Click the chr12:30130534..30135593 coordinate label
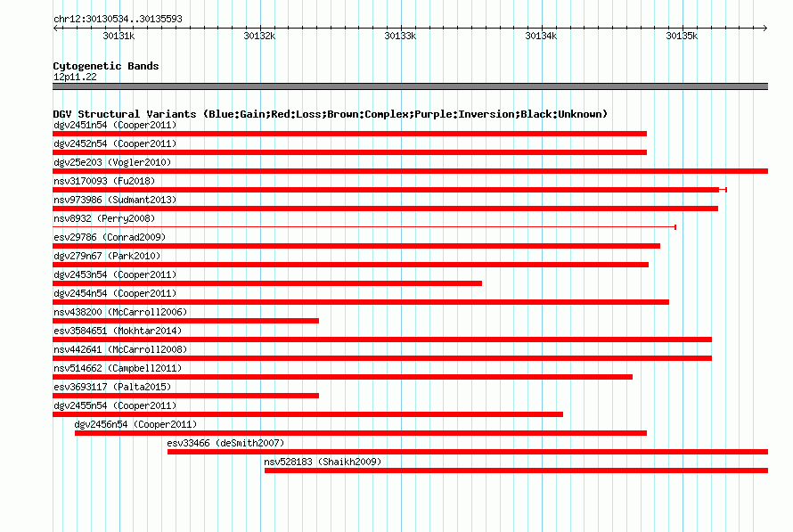The width and height of the screenshot is (793, 532). [118, 19]
